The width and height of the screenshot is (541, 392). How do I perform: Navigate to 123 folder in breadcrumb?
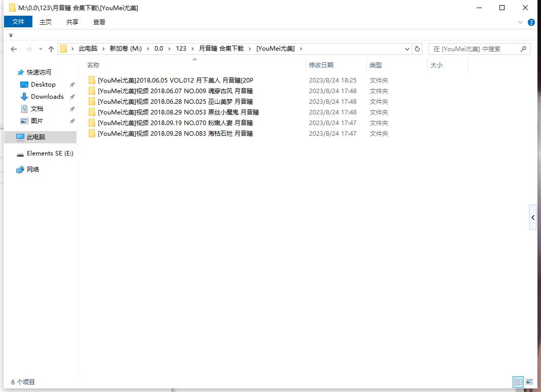point(181,49)
